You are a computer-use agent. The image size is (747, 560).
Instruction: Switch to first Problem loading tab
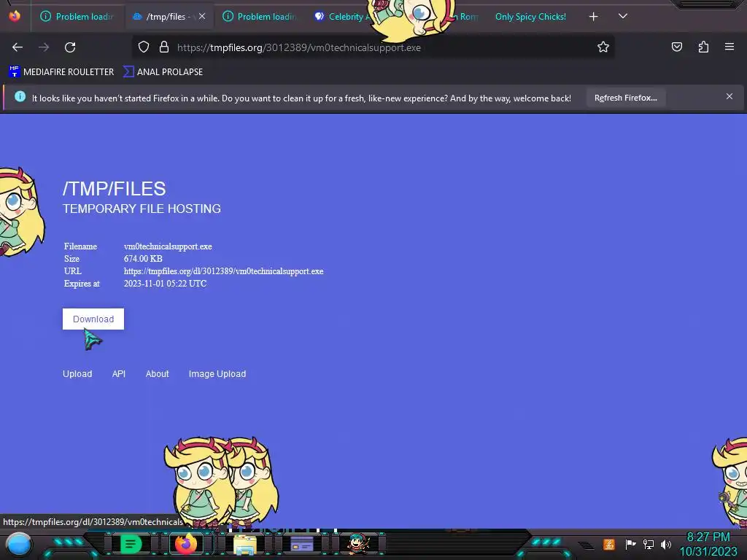coord(77,17)
